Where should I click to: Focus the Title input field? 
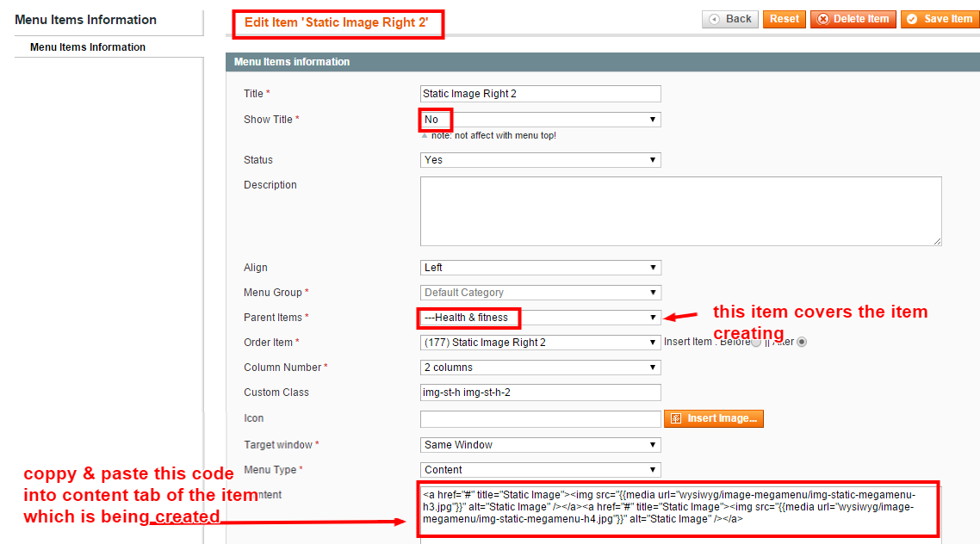tap(541, 94)
